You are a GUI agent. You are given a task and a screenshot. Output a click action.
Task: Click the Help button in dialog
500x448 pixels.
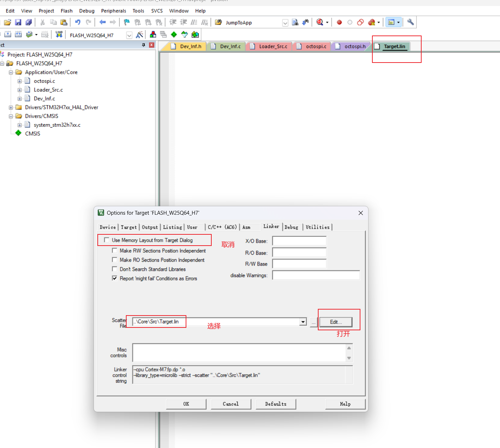[x=345, y=404]
